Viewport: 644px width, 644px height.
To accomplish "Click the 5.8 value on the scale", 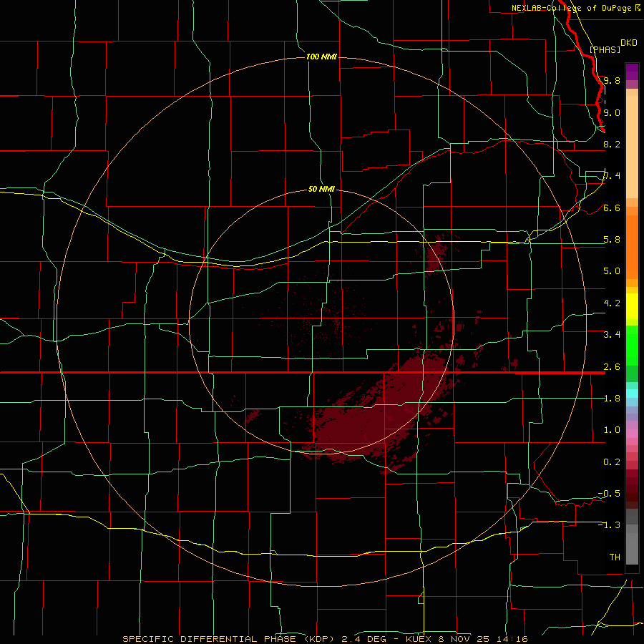I will [x=612, y=239].
